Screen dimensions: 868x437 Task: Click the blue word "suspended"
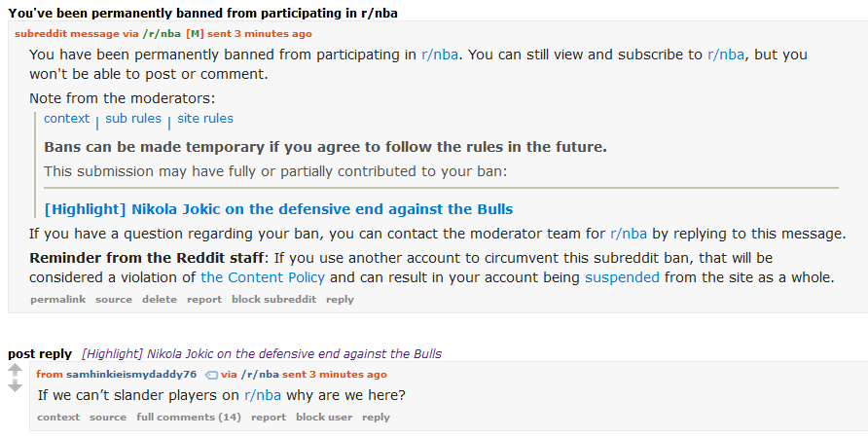click(x=622, y=277)
